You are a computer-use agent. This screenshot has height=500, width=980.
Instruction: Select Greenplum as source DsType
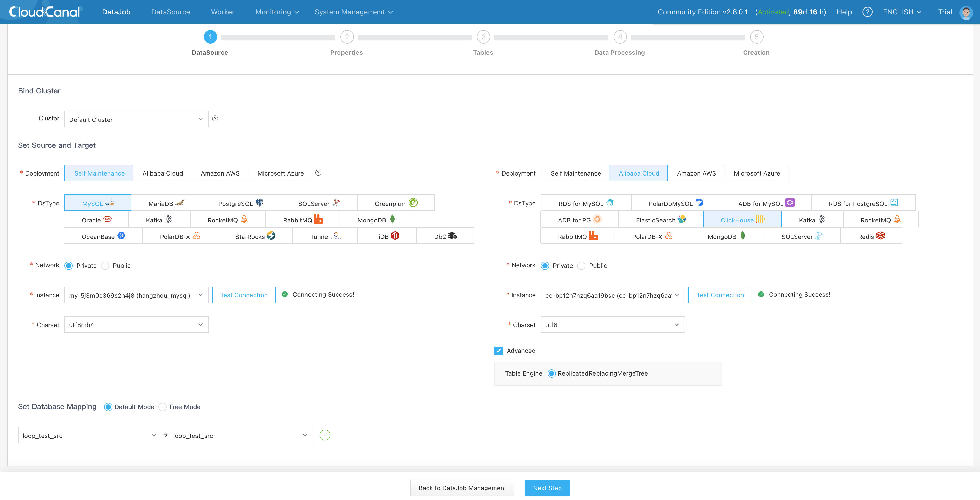pos(396,203)
